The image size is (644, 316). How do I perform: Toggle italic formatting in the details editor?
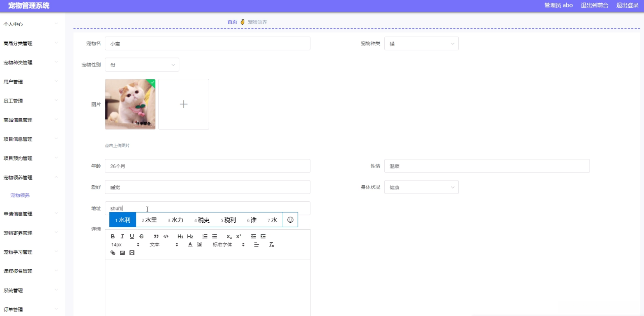click(122, 236)
